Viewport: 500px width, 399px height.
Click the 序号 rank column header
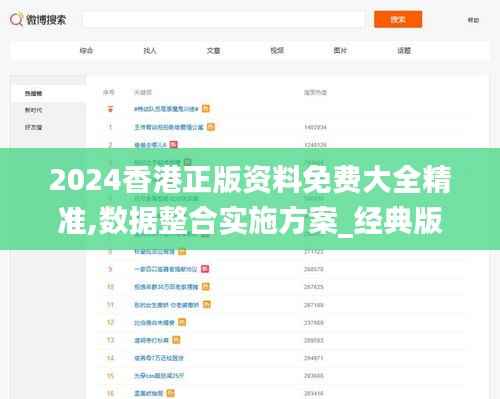click(109, 92)
